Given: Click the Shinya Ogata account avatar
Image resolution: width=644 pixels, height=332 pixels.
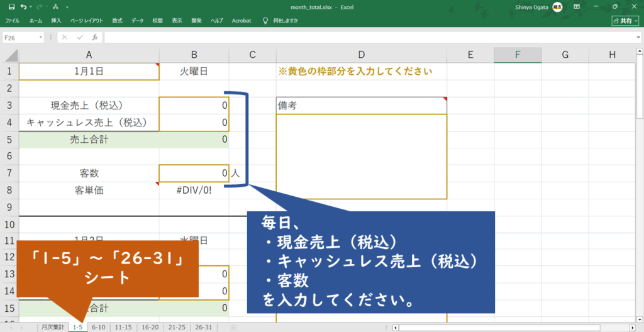Looking at the screenshot, I should click(x=557, y=6).
